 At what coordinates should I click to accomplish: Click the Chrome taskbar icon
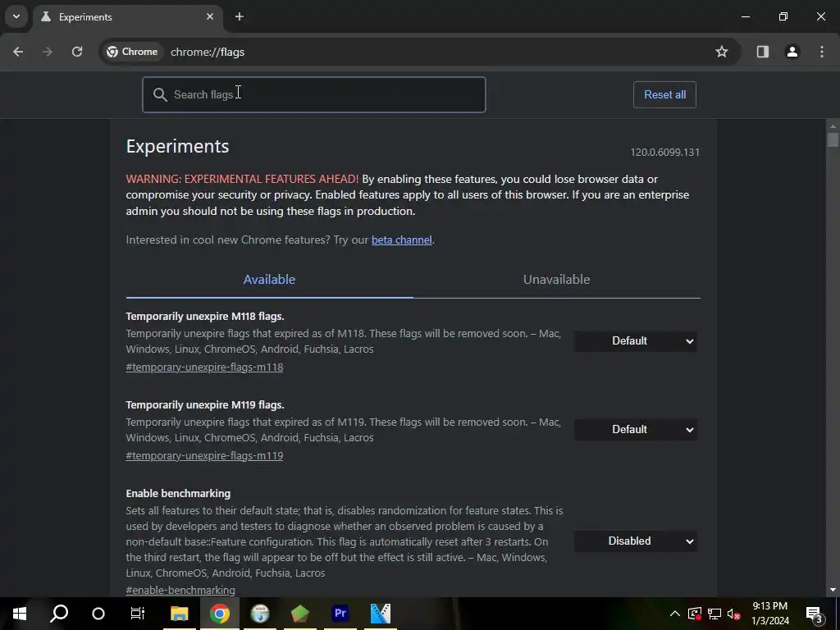[220, 614]
